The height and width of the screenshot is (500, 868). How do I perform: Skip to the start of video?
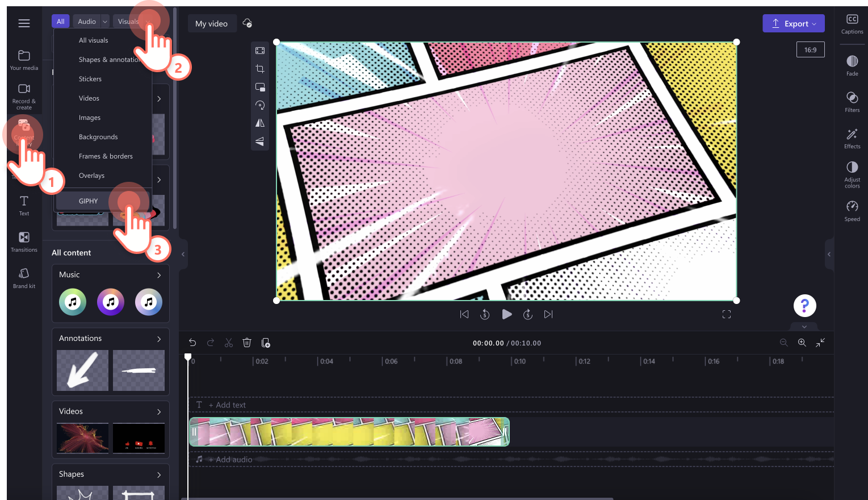click(x=464, y=314)
